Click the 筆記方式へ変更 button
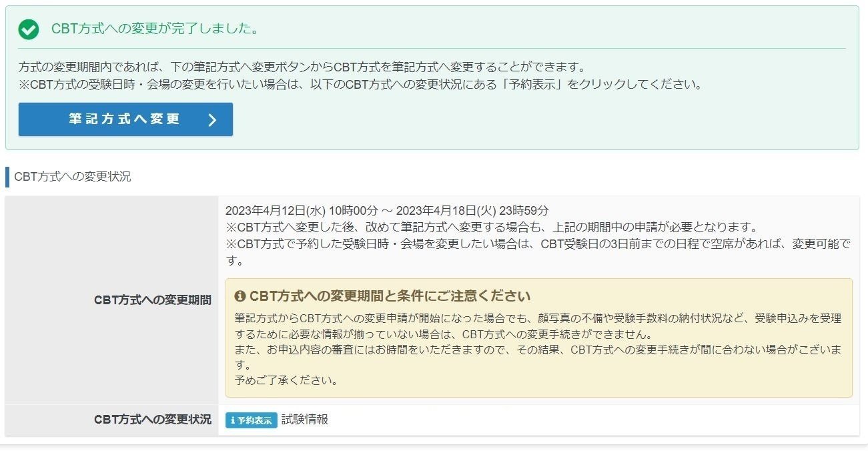The image size is (868, 451). (x=125, y=119)
